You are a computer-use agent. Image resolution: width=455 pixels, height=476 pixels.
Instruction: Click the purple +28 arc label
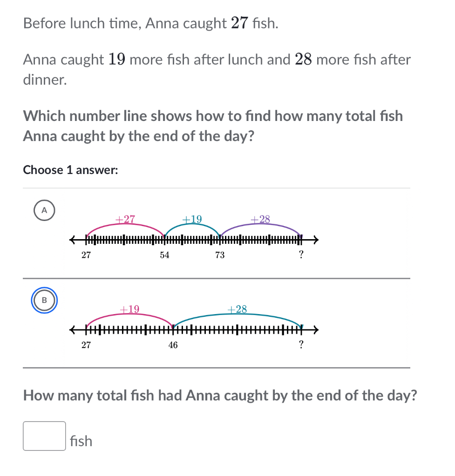[x=260, y=219]
